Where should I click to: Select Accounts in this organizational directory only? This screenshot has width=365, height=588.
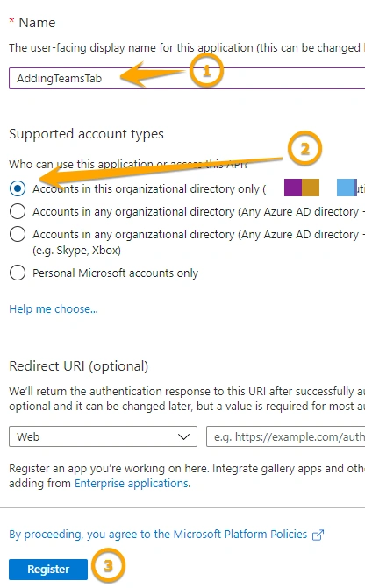tap(18, 188)
